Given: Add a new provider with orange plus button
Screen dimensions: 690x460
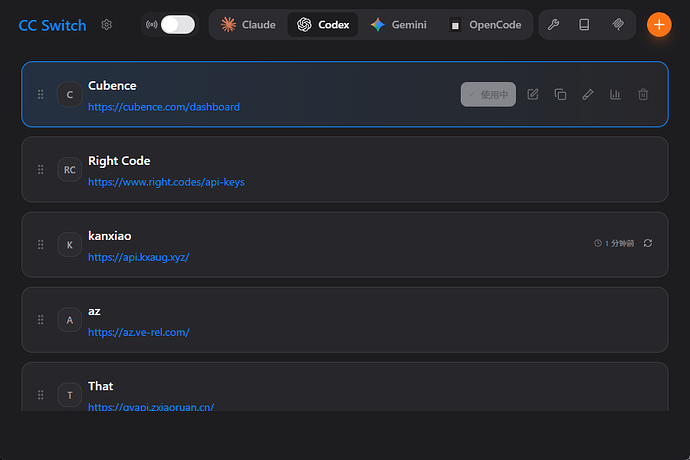Looking at the screenshot, I should tap(659, 25).
